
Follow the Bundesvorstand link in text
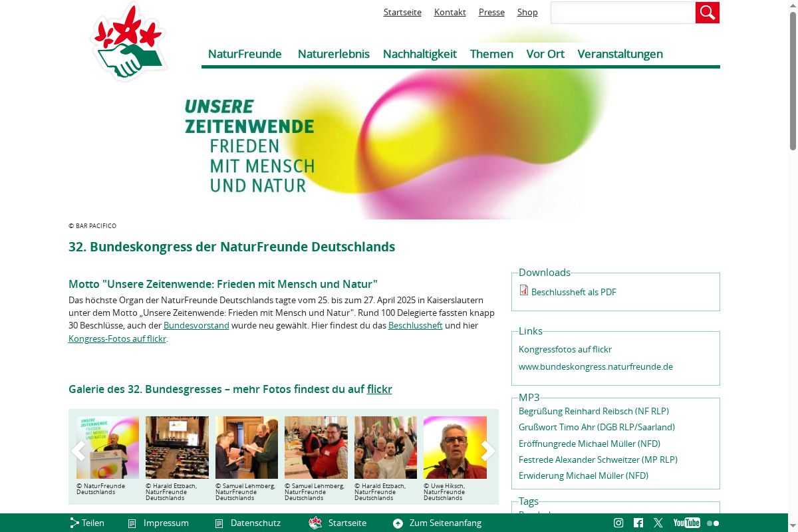pyautogui.click(x=196, y=325)
